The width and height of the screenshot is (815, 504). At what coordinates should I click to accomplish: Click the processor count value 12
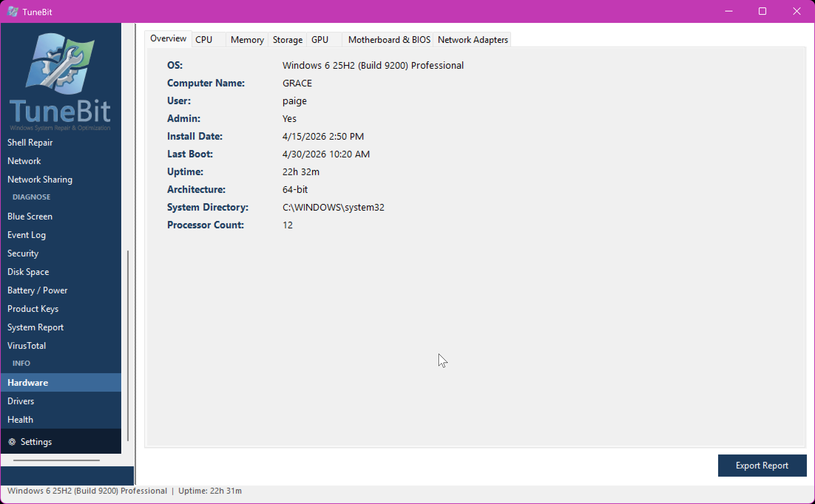(287, 225)
